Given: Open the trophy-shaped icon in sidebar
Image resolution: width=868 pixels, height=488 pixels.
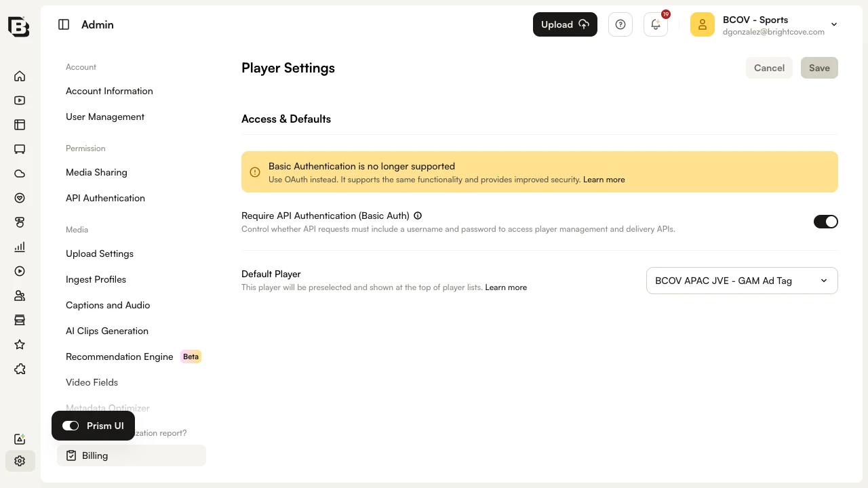Looking at the screenshot, I should point(20,222).
